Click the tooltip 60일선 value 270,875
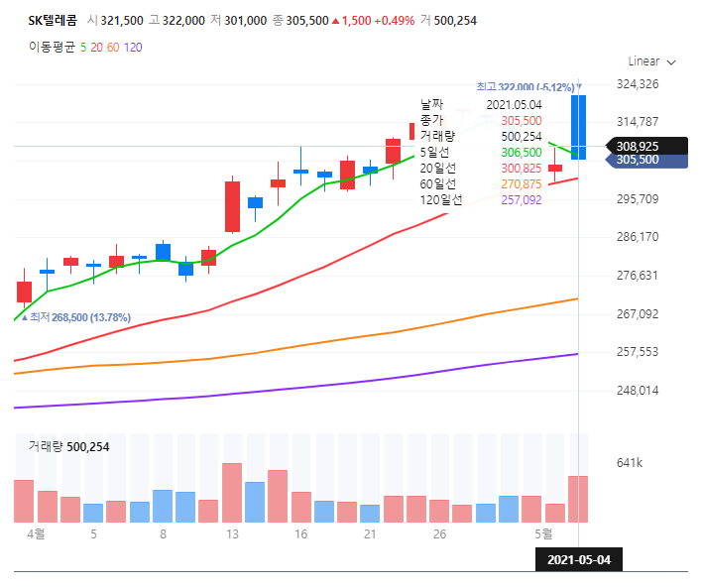701x588 pixels. (x=522, y=184)
